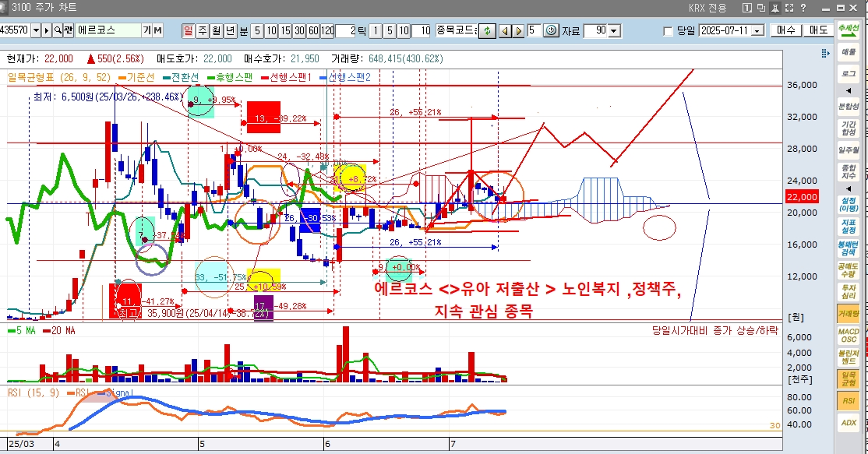Click the 투자심리 indicator button
The width and height of the screenshot is (868, 454).
849,292
